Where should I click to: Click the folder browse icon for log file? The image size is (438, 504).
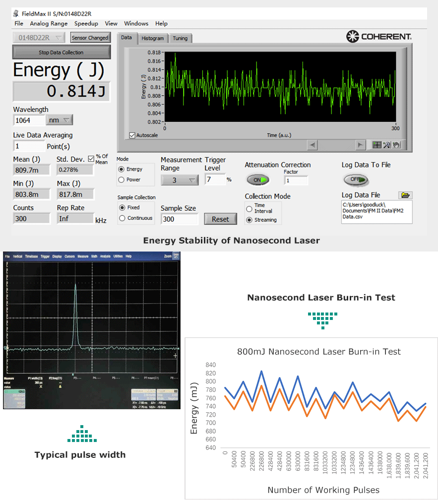406,195
